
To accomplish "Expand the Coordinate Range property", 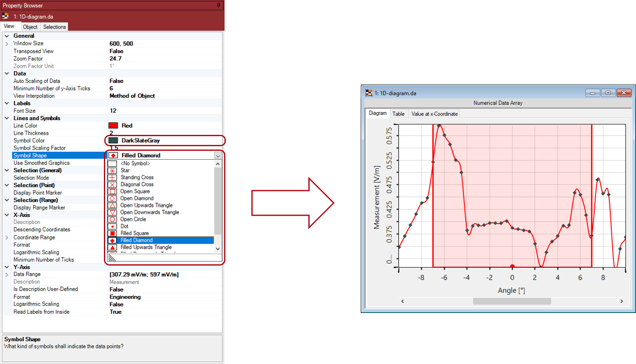I will 7,238.
